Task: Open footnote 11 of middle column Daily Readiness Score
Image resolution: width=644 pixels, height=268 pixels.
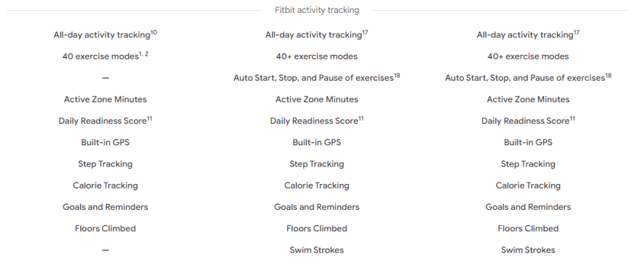Action: pyautogui.click(x=361, y=118)
